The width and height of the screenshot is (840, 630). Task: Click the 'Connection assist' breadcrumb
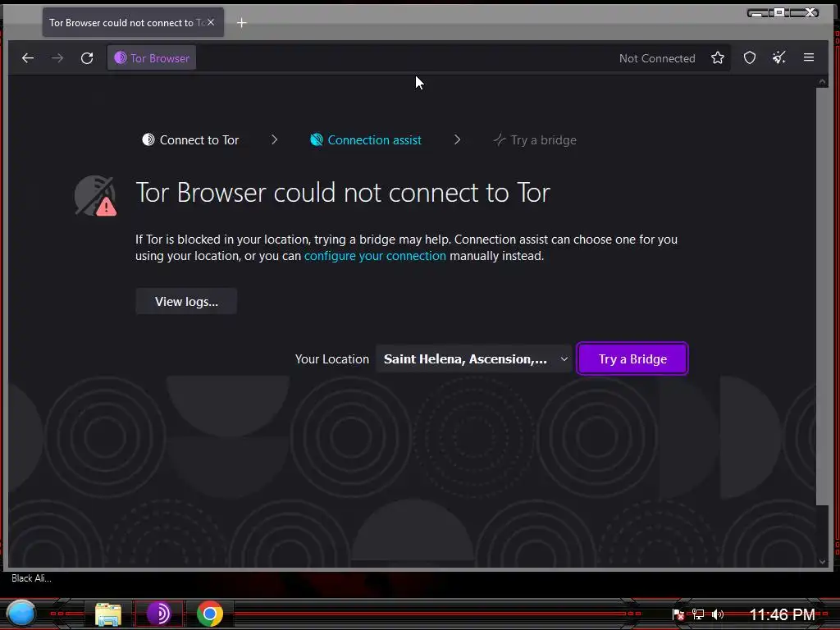[366, 139]
